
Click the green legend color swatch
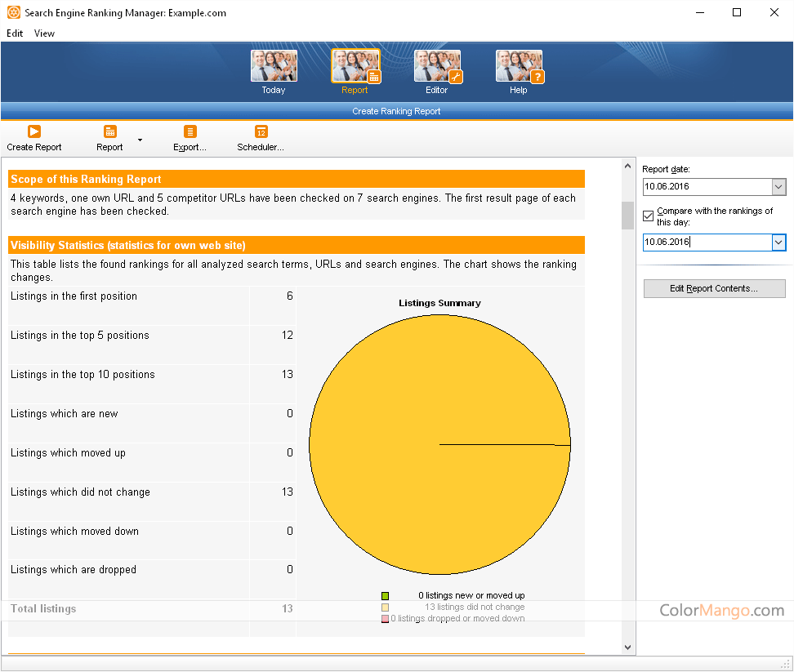pos(385,596)
